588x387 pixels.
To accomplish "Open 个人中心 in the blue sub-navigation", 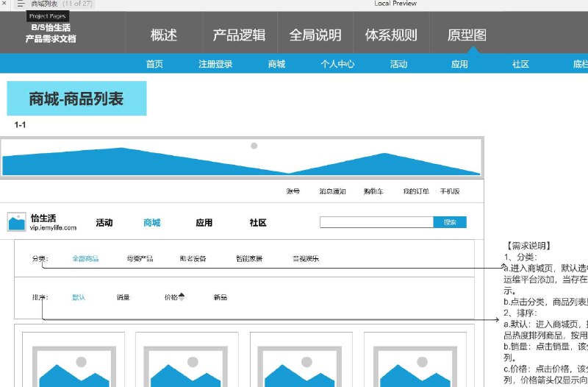I will tap(337, 64).
